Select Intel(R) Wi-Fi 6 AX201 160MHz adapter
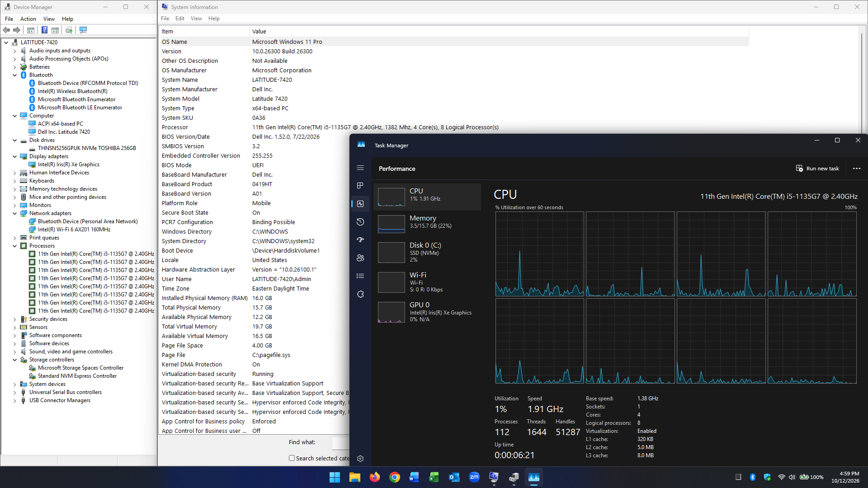 (74, 230)
